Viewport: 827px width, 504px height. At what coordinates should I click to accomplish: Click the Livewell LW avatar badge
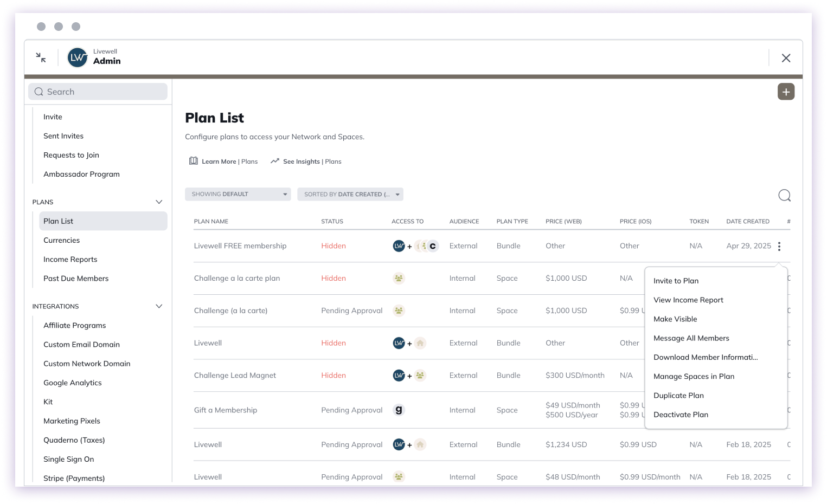point(77,57)
